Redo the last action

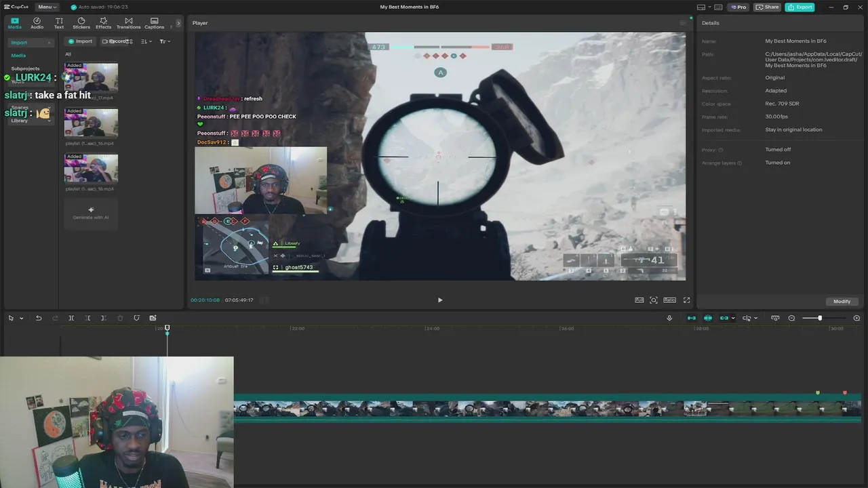(x=55, y=318)
